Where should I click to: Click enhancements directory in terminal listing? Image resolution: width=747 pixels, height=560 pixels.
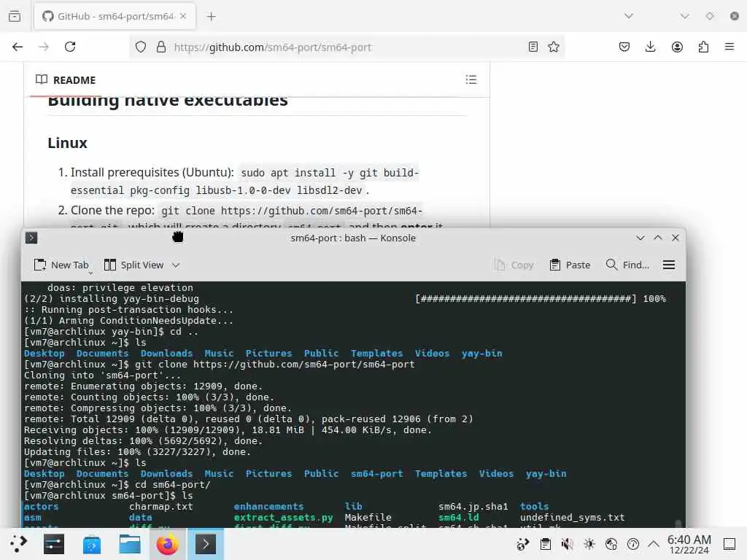pos(268,506)
